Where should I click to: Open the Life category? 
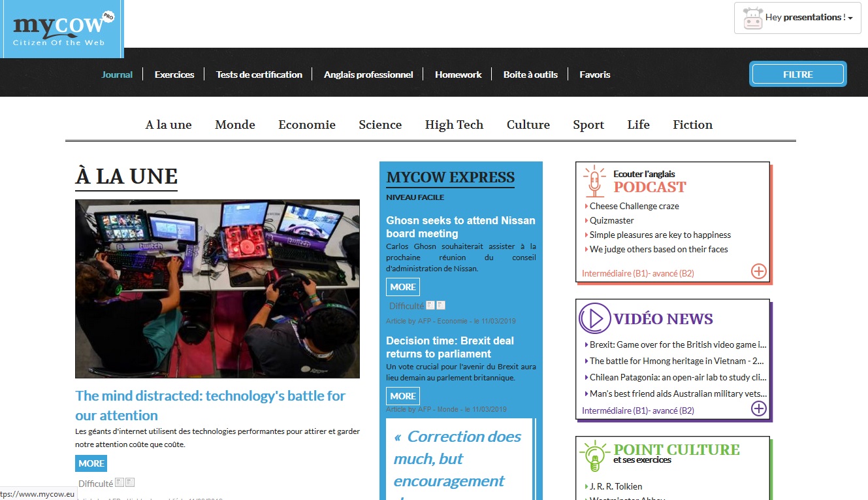click(x=638, y=125)
